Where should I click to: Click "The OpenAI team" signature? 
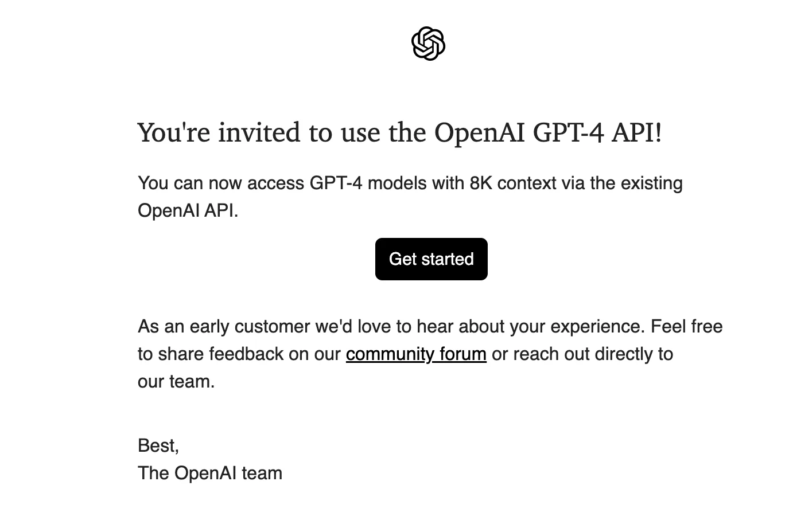point(210,474)
